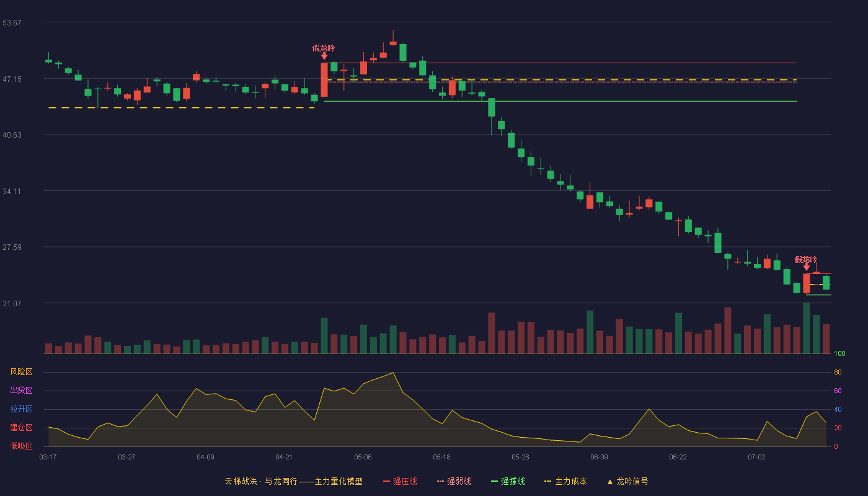This screenshot has width=868, height=496.
Task: Click the 05-18 date on the time axis
Action: (x=441, y=457)
